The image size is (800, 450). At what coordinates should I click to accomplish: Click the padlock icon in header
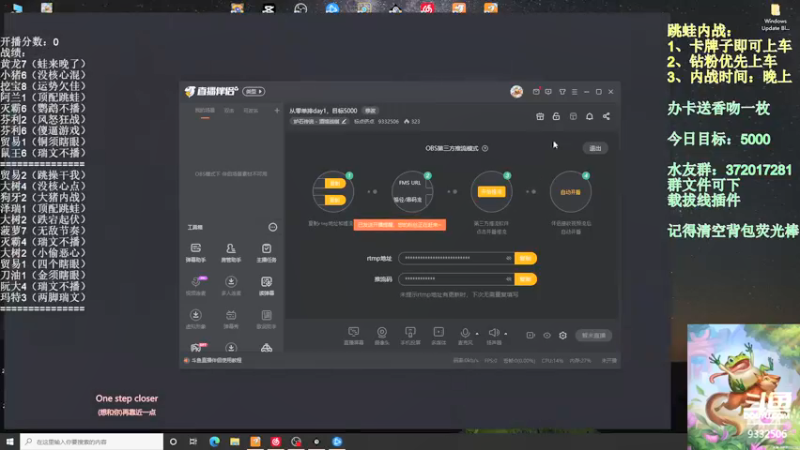tap(556, 116)
